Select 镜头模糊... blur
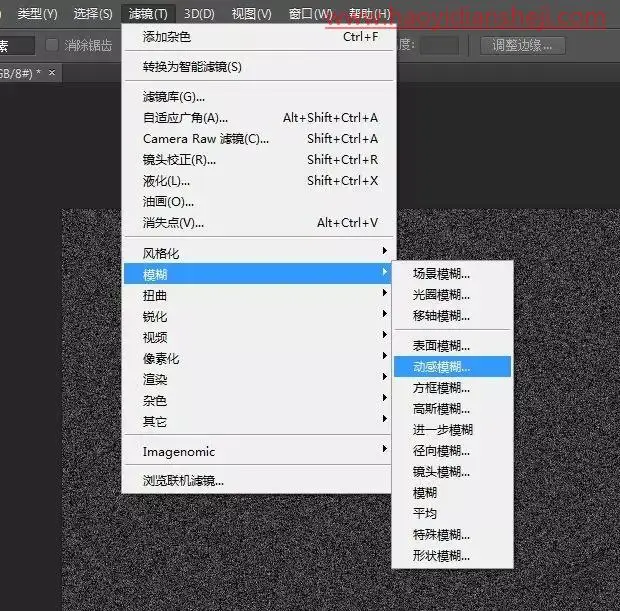Viewport: 620px width, 611px height. pos(453,471)
